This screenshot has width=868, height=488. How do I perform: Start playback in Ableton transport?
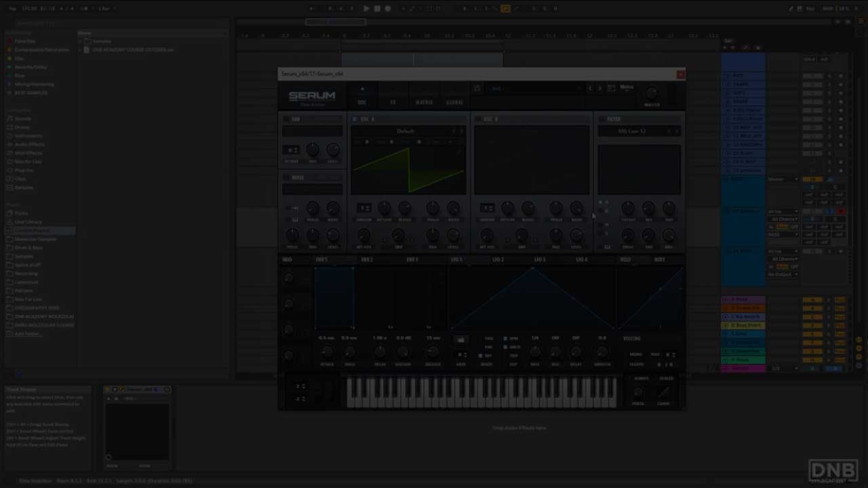(x=366, y=9)
